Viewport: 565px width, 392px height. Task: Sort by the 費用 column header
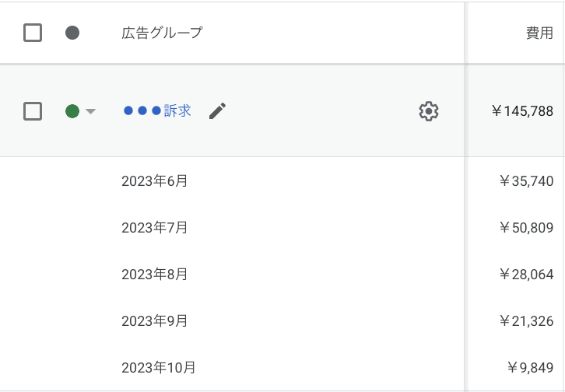pos(539,33)
